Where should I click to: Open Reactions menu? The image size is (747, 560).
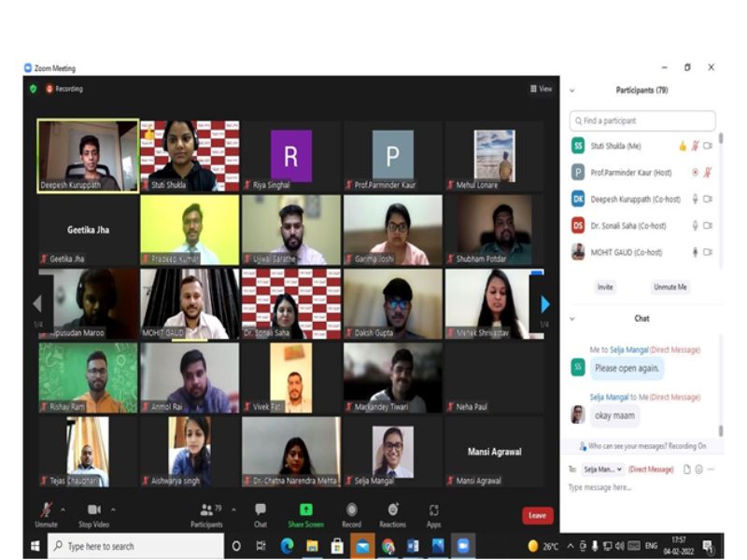click(392, 514)
